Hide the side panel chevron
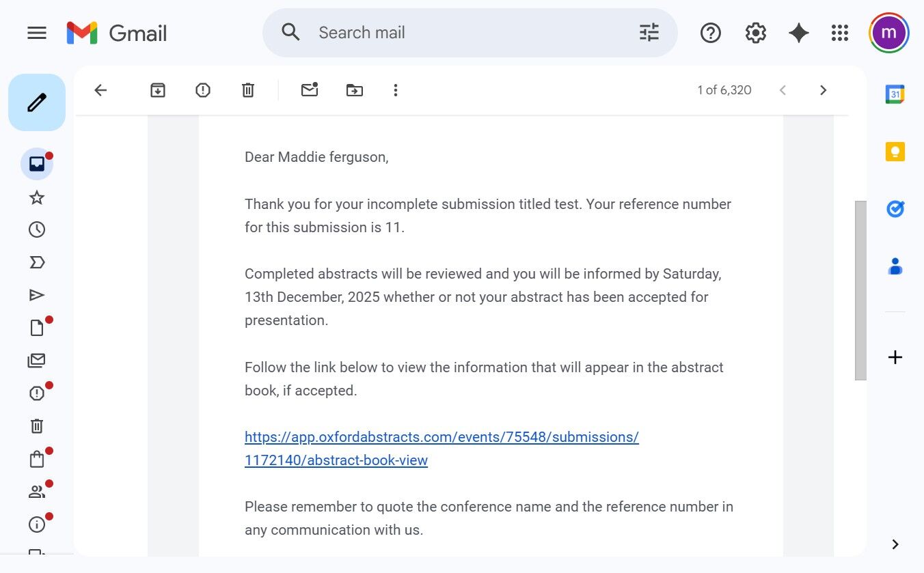This screenshot has height=573, width=924. pyautogui.click(x=895, y=544)
